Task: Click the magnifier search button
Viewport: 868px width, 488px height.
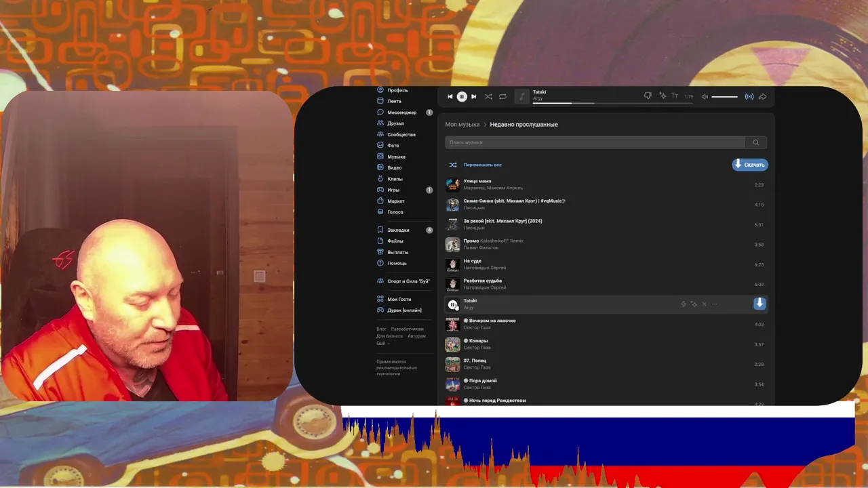Action: coord(756,142)
